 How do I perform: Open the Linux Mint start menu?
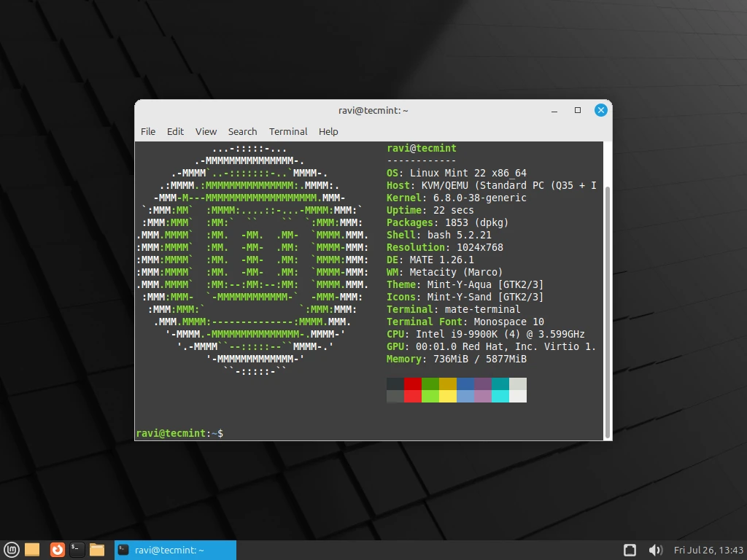pyautogui.click(x=12, y=550)
